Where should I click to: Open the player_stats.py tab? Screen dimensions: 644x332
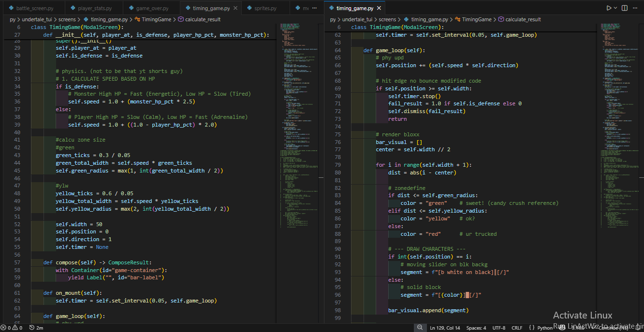click(x=94, y=8)
